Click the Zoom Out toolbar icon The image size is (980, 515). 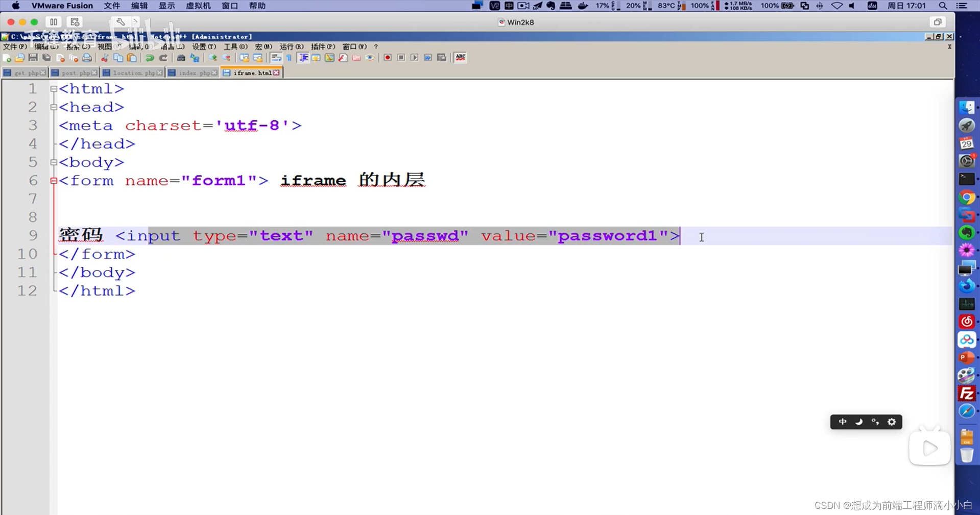226,58
